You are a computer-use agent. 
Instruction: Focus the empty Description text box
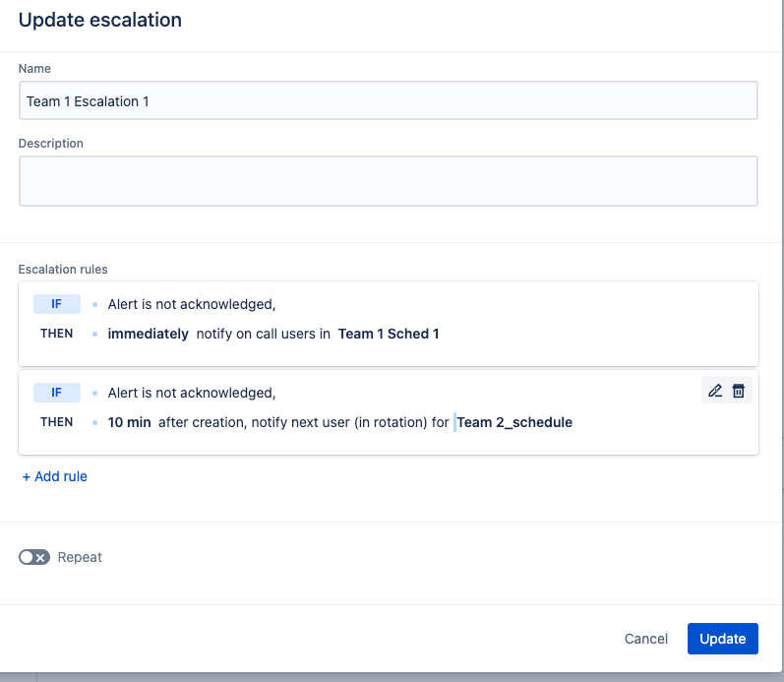pos(388,181)
